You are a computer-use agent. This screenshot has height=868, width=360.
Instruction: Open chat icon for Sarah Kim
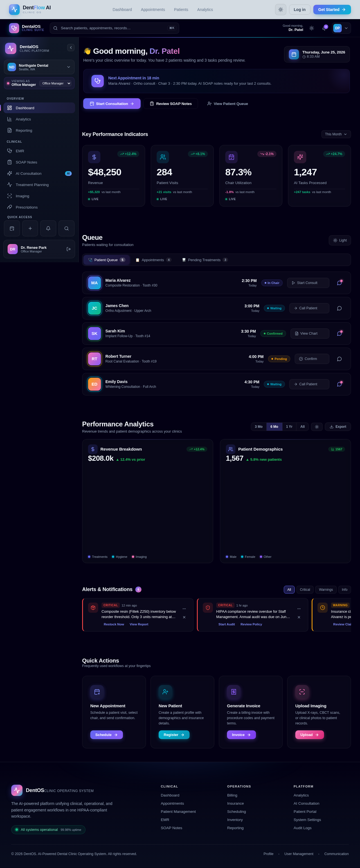(339, 334)
